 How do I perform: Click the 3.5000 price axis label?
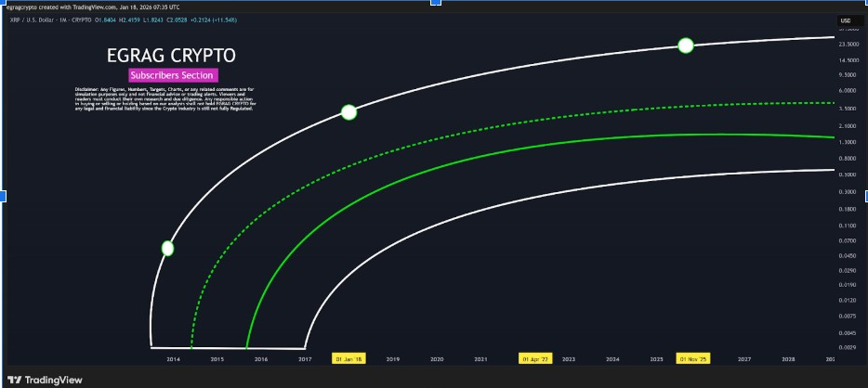point(846,109)
